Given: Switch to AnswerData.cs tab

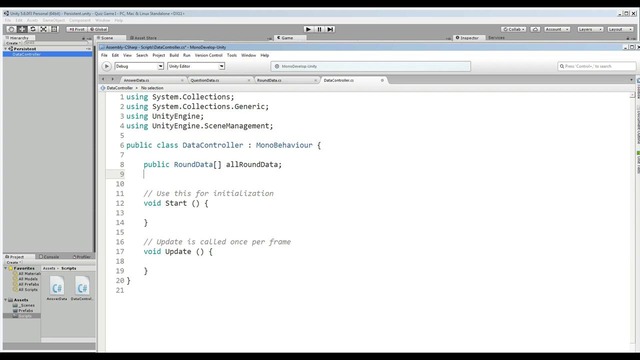Looking at the screenshot, I should (x=136, y=80).
